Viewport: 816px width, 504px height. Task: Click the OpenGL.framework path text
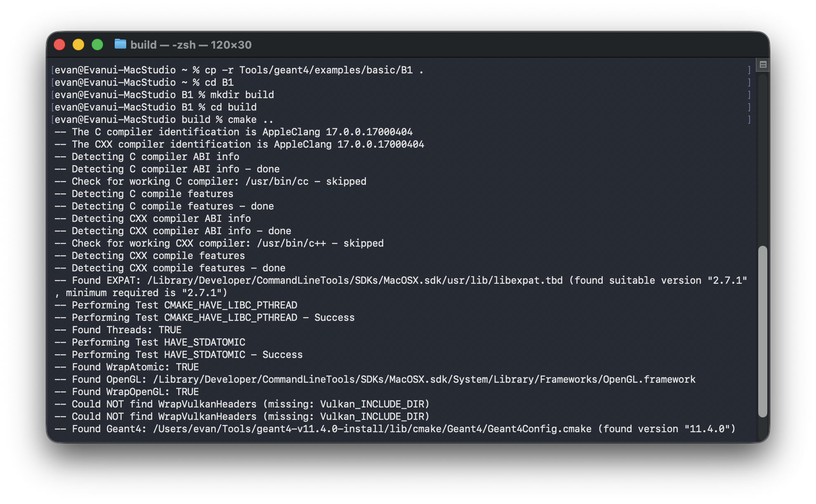point(424,379)
